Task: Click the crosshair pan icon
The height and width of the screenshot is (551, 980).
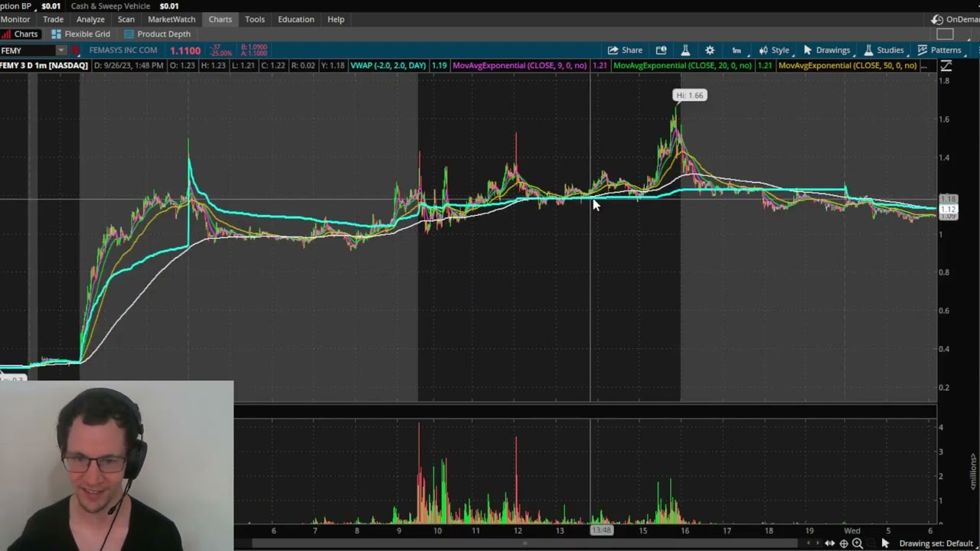Action: pos(844,543)
